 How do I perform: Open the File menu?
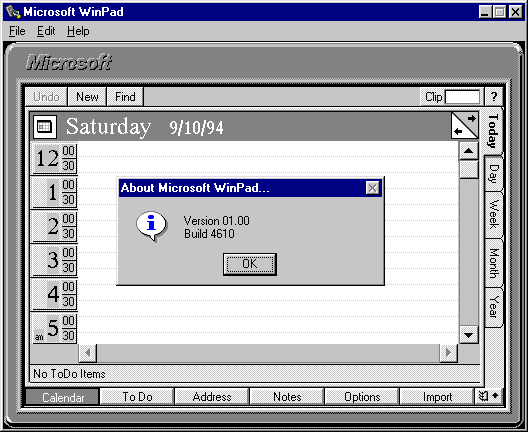[17, 31]
